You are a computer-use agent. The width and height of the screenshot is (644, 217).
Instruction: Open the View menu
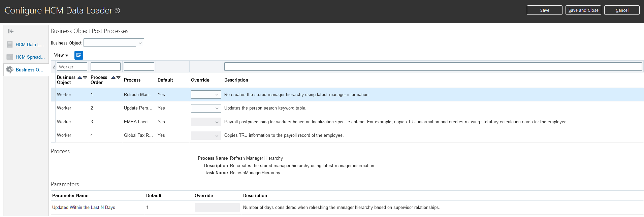tap(61, 55)
